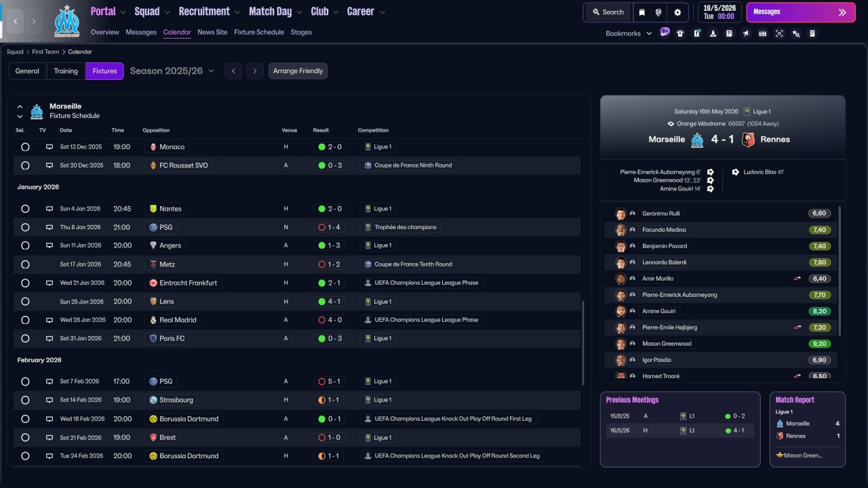The width and height of the screenshot is (868, 488).
Task: Click the Borussia Dortmund First Leg fixture
Action: [297, 419]
